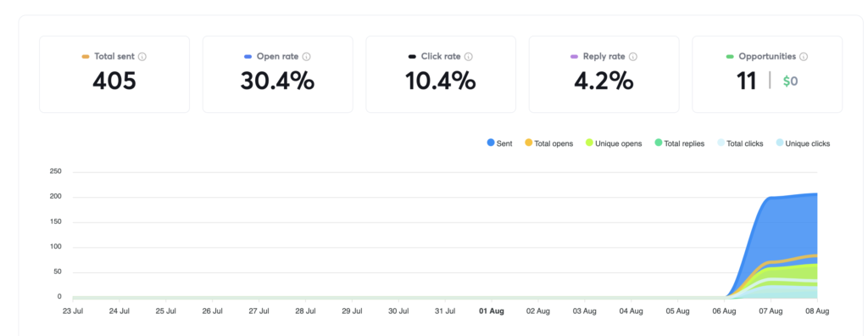Select the Reply rate 4.2% value
The height and width of the screenshot is (336, 868).
coord(604,81)
